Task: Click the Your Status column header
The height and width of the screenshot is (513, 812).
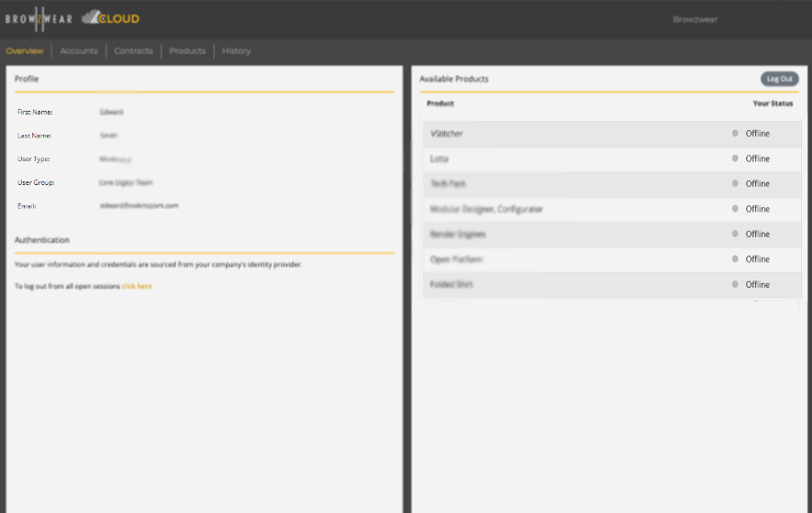Action: [773, 104]
